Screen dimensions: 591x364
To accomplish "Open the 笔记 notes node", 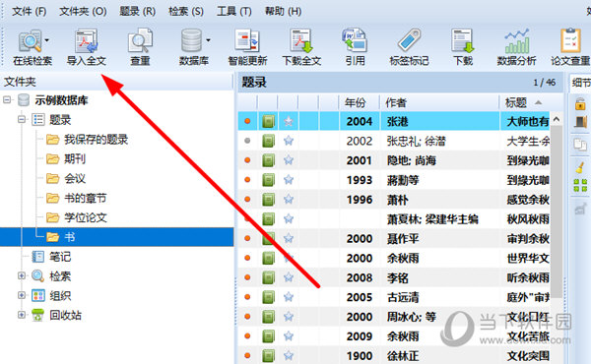I will click(x=60, y=257).
